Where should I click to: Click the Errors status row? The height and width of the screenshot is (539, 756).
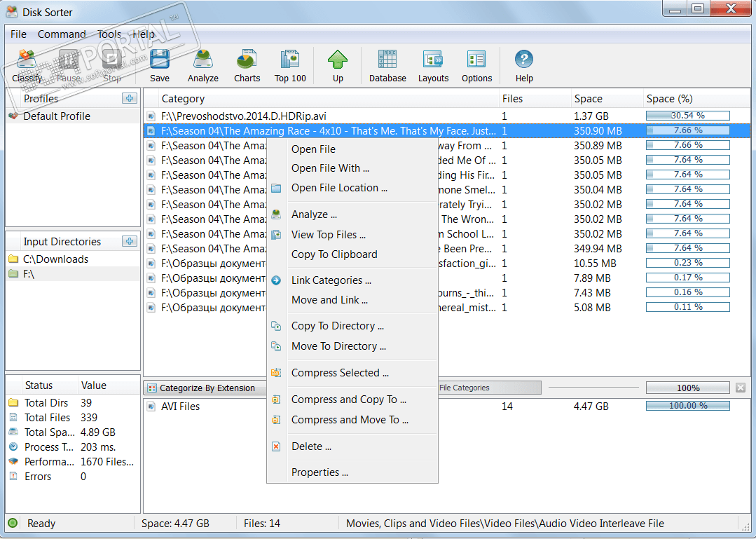click(x=73, y=477)
